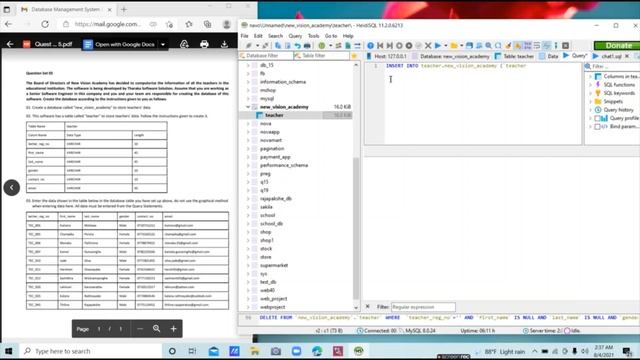Expand the information_schema database node
The height and width of the screenshot is (360, 640).
pos(248,82)
